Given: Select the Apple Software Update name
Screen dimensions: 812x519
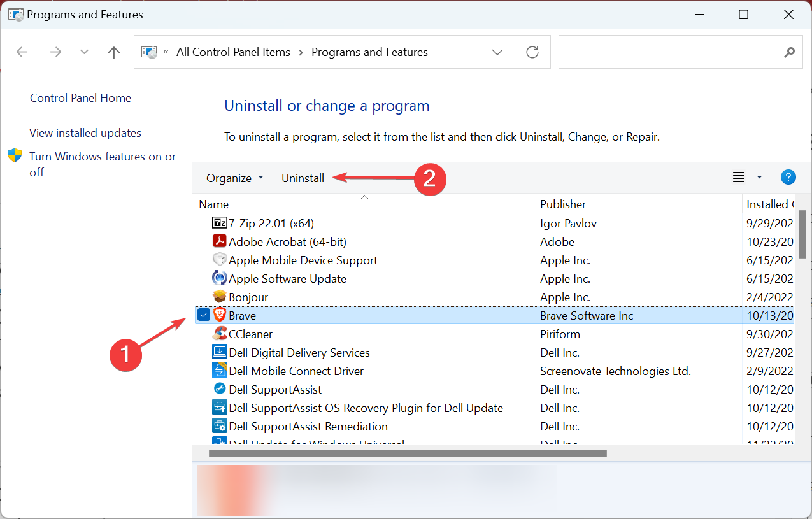Looking at the screenshot, I should tap(288, 279).
